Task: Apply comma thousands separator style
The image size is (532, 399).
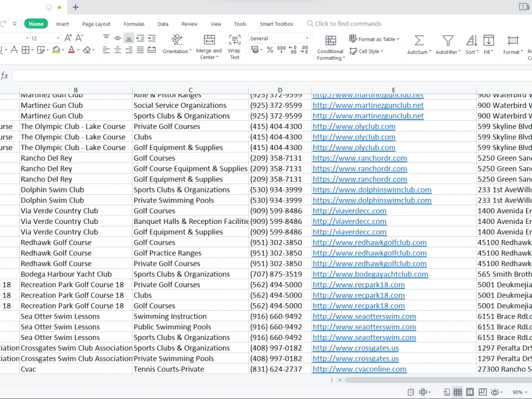Action: [281, 50]
